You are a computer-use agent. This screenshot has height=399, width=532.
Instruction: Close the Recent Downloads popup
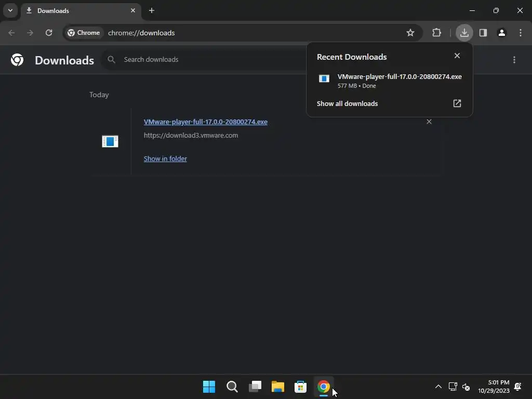[457, 56]
